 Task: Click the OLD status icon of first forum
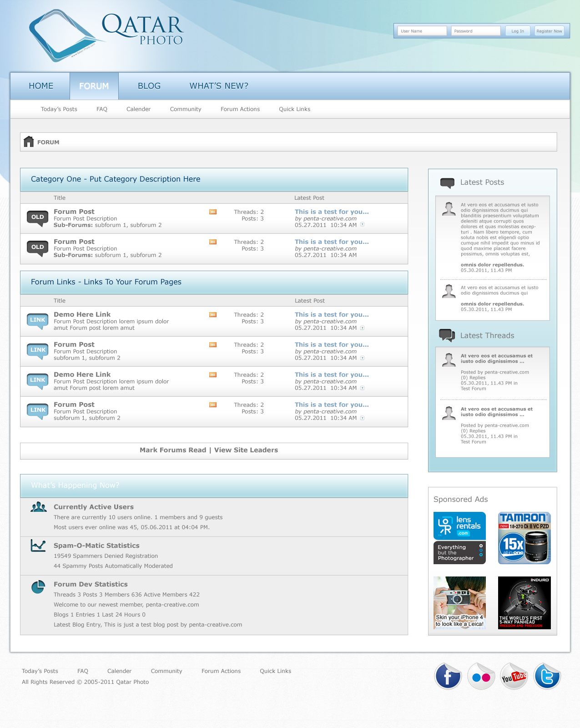[38, 218]
